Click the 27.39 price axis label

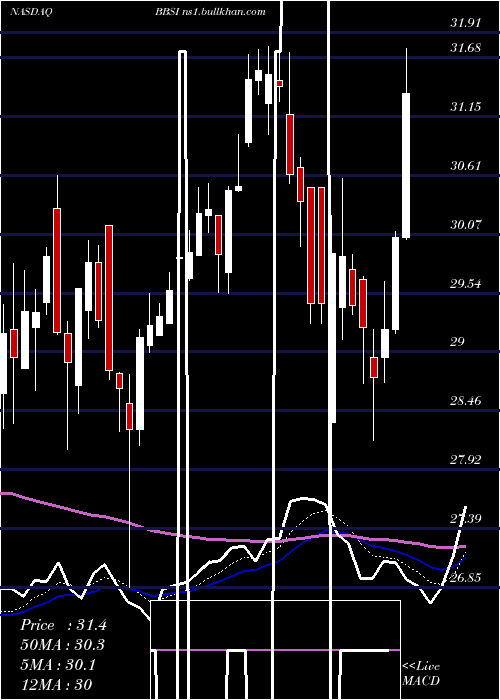466,518
